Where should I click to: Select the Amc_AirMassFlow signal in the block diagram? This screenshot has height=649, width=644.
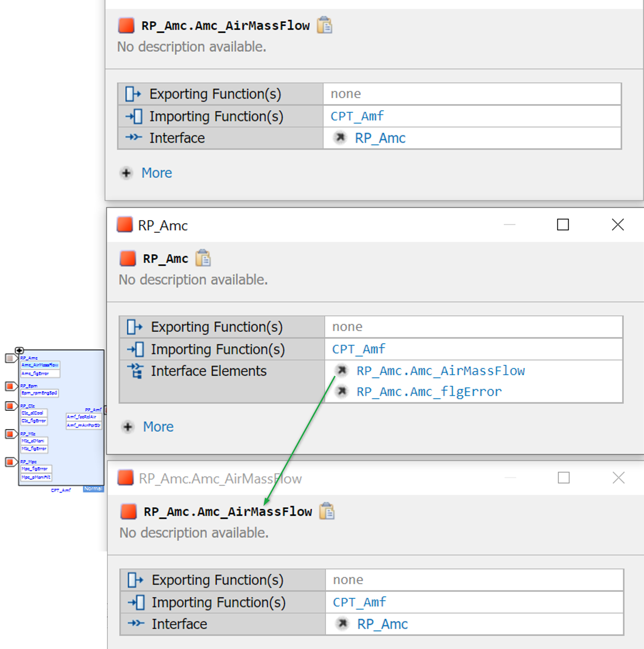(x=39, y=365)
